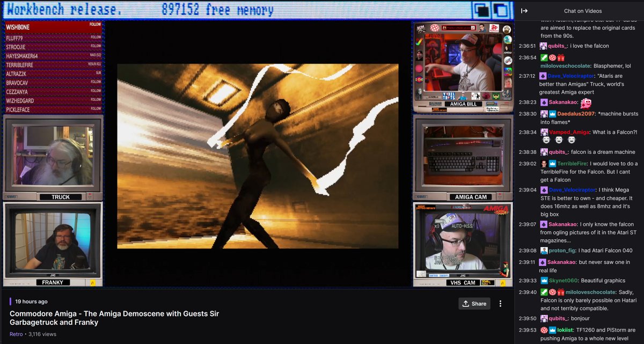Open the Share menu
The height and width of the screenshot is (344, 644).
(x=474, y=303)
